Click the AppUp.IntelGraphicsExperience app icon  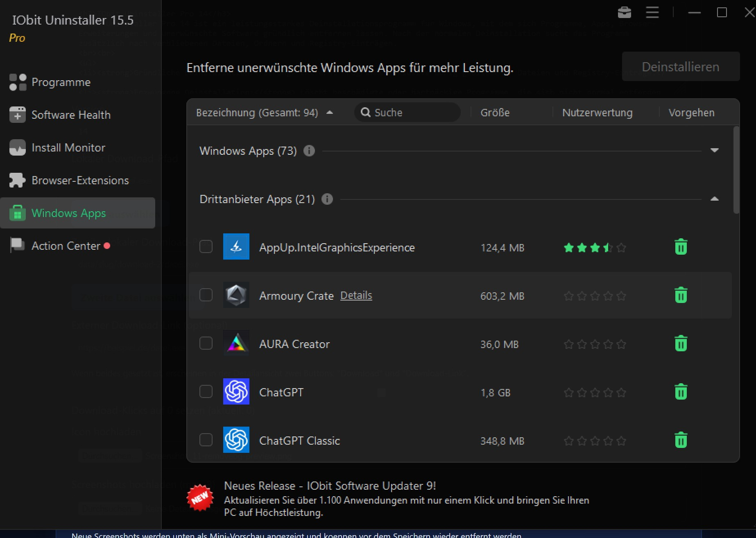(x=236, y=246)
